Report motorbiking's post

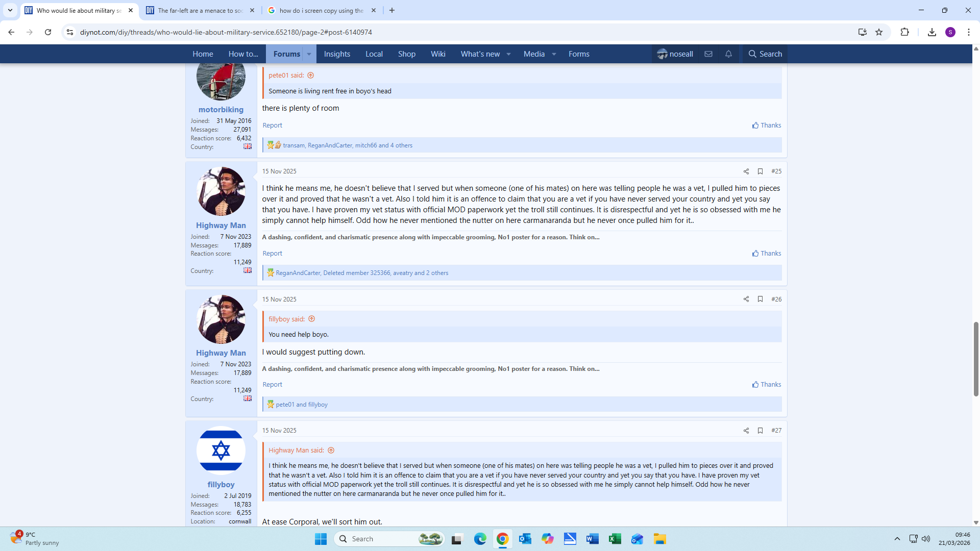click(272, 126)
